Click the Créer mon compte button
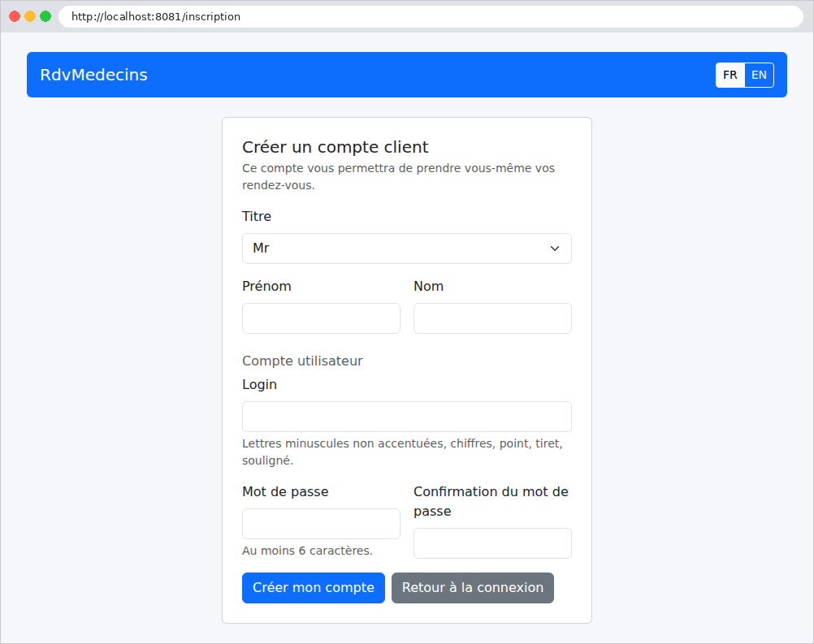This screenshot has width=814, height=644. coord(313,588)
